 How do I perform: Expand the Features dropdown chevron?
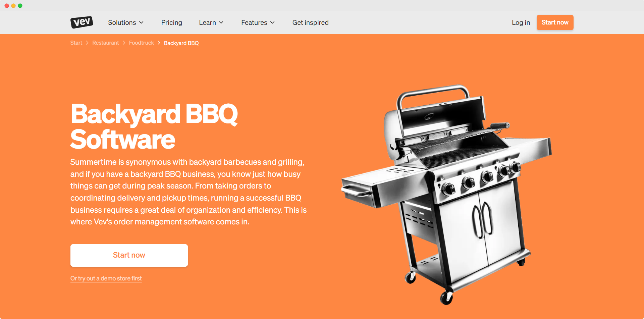pos(272,22)
